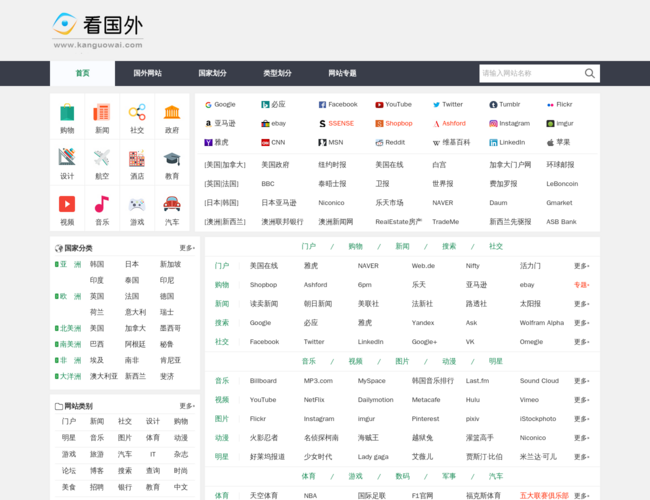Click the 看国外 site logo
The height and width of the screenshot is (500, 650).
[98, 31]
